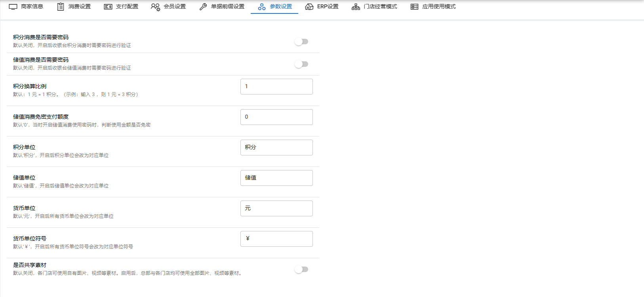This screenshot has width=644, height=297.
Task: Click the monitor icon beside 商家信息
Action: (x=13, y=7)
